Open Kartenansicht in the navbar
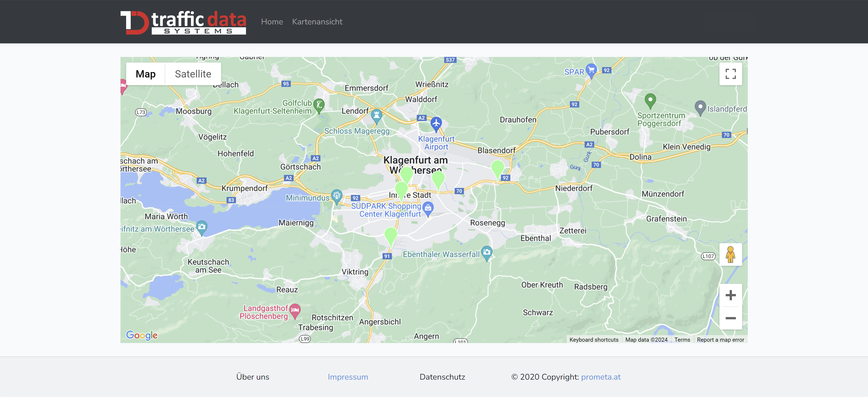This screenshot has height=397, width=868. pos(317,21)
